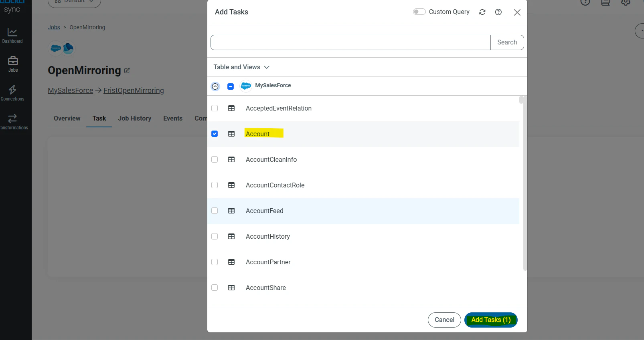This screenshot has width=644, height=340.
Task: Click the Add Tasks (1) button
Action: (491, 320)
